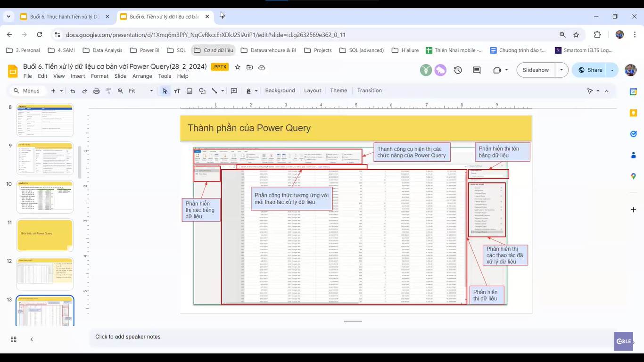Screen dimensions: 644x362
Task: Open Google Calendar side panel
Action: [x=633, y=92]
